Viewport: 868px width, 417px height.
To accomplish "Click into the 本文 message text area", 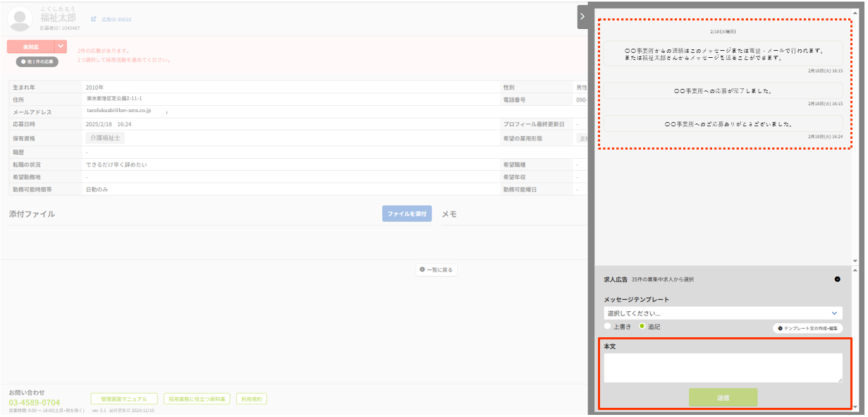I will [x=723, y=368].
